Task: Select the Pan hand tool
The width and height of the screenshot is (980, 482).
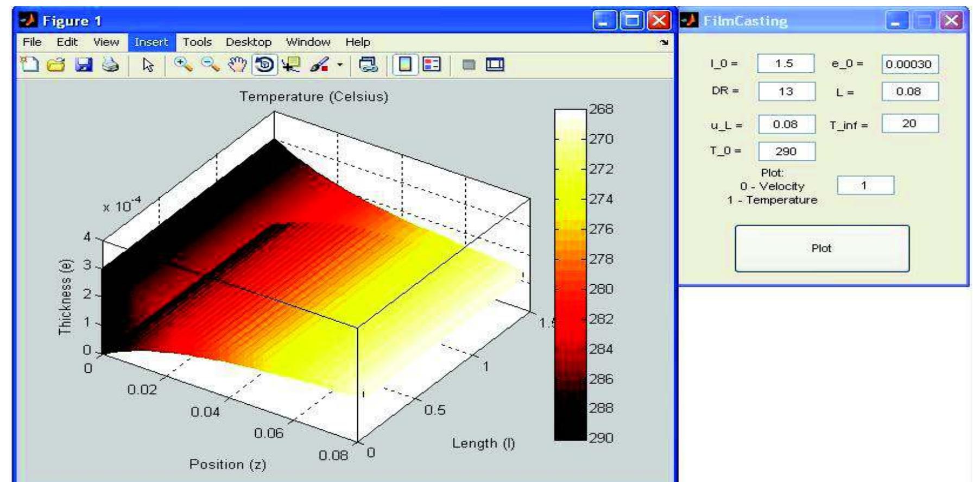Action: click(237, 65)
